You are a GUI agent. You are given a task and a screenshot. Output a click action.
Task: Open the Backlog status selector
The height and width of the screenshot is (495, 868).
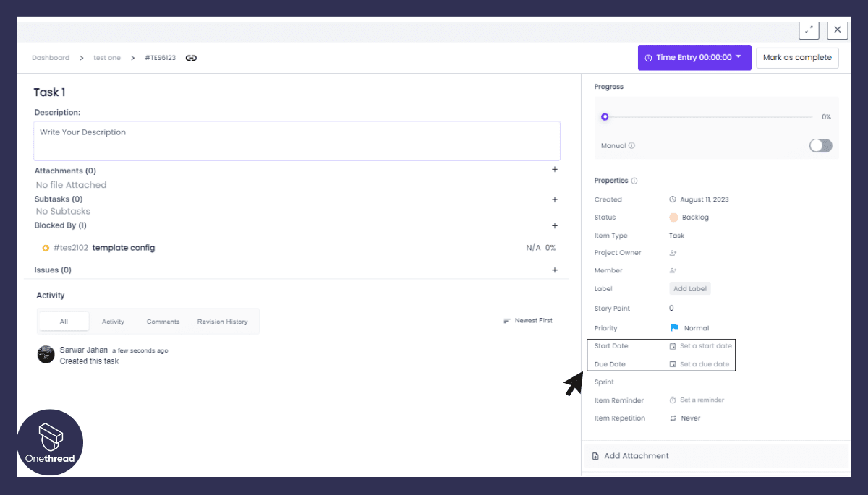689,218
